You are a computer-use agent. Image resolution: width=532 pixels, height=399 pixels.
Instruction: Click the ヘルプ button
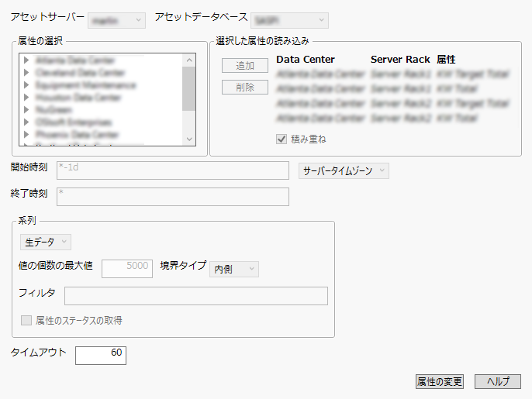498,382
